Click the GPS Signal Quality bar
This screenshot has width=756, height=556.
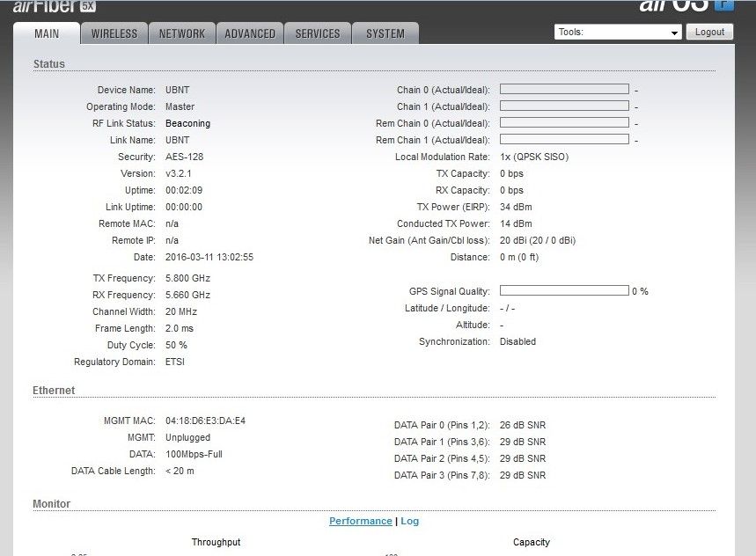click(x=564, y=291)
